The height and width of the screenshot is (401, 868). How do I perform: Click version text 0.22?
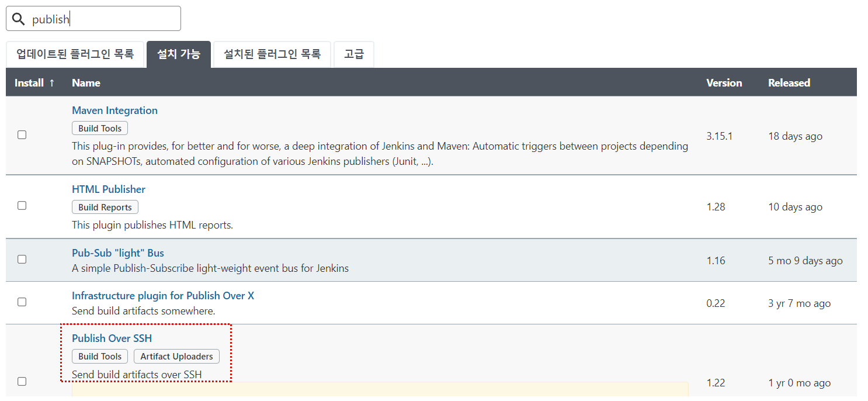[716, 303]
